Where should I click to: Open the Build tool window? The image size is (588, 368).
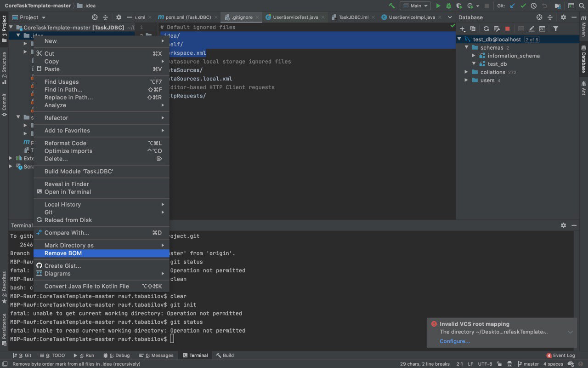(225, 355)
